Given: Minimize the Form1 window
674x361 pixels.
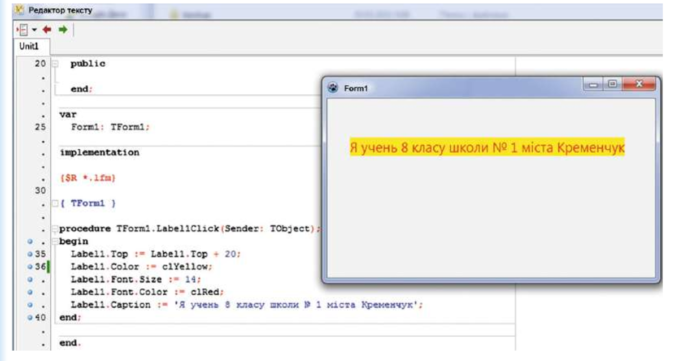Looking at the screenshot, I should click(x=593, y=84).
